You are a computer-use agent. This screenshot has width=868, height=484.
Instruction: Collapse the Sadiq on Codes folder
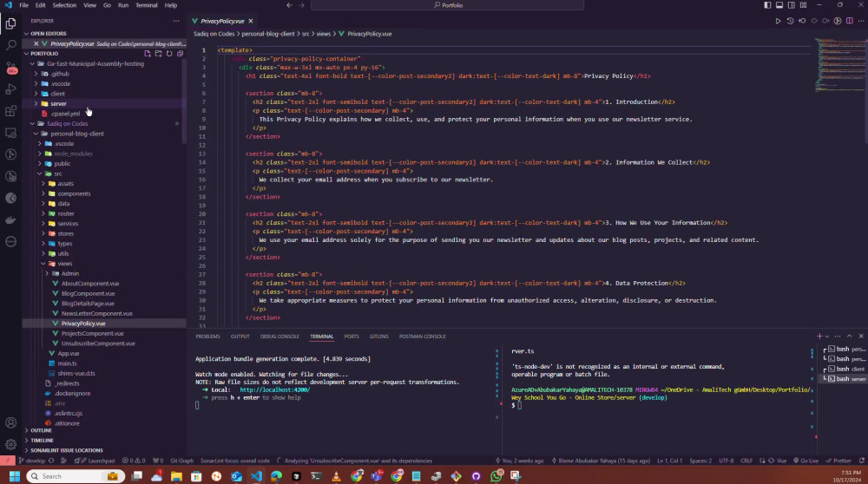(104, 123)
